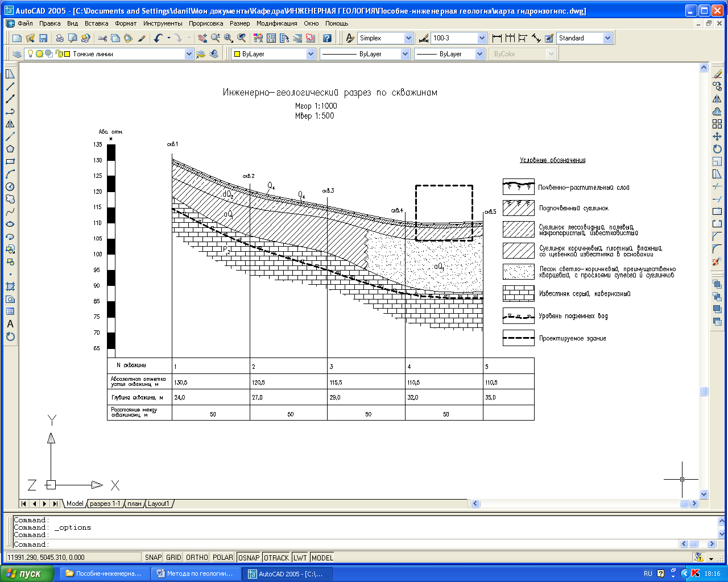Screen dimensions: 728x582
Task: Toggle POLAR tracking in status bar
Action: point(223,558)
